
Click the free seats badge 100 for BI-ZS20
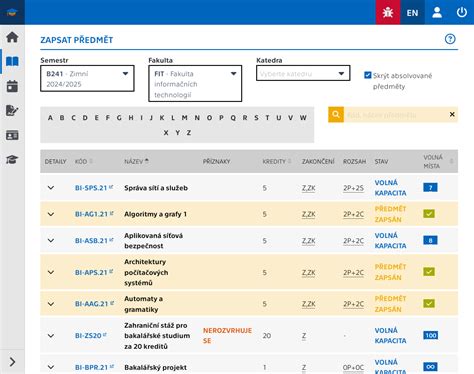pos(431,335)
